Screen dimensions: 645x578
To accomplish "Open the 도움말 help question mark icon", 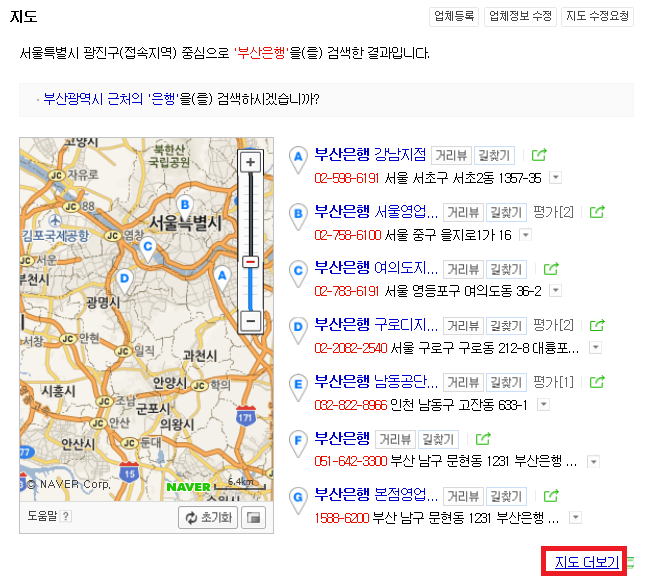I will point(66,516).
